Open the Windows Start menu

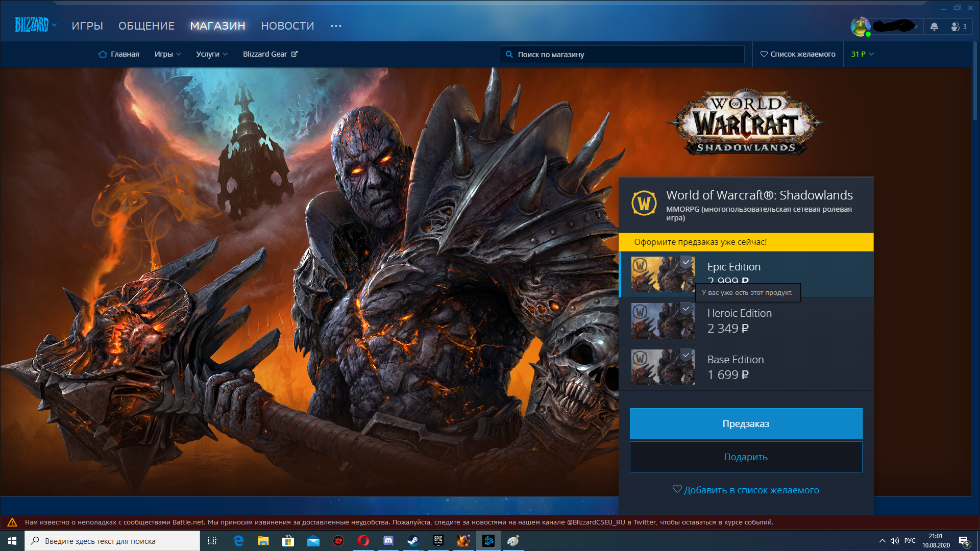coord(12,541)
